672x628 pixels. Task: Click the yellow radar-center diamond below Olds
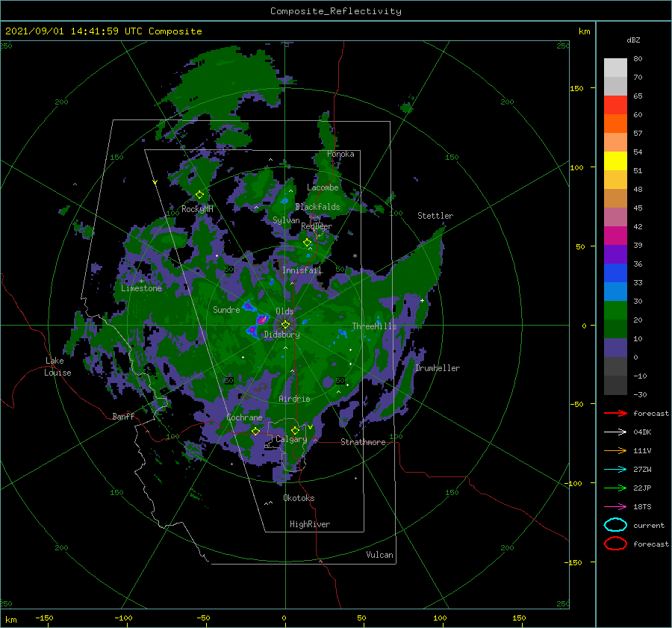pyautogui.click(x=285, y=325)
